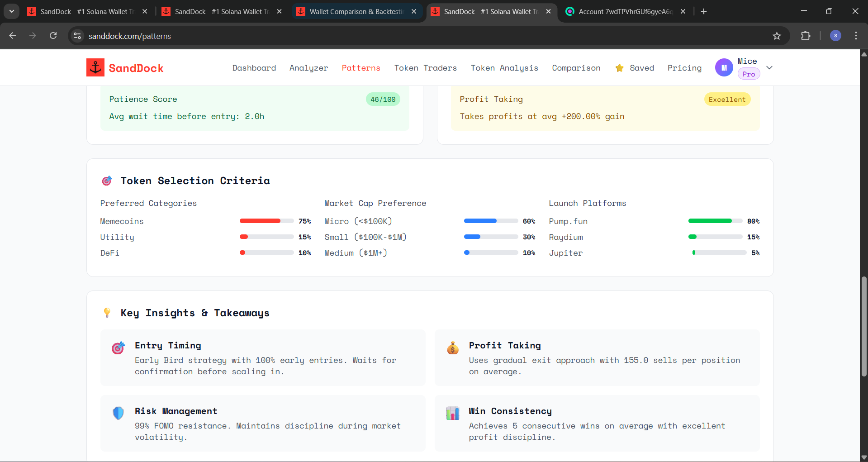Click the Utility 15% progress bar
The image size is (868, 462).
[x=266, y=237]
